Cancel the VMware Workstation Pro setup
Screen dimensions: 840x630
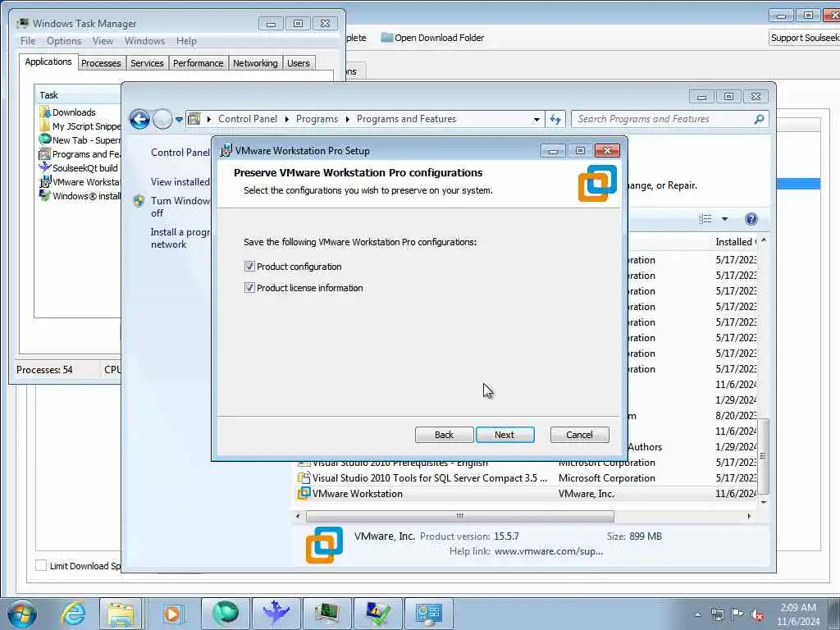point(579,435)
